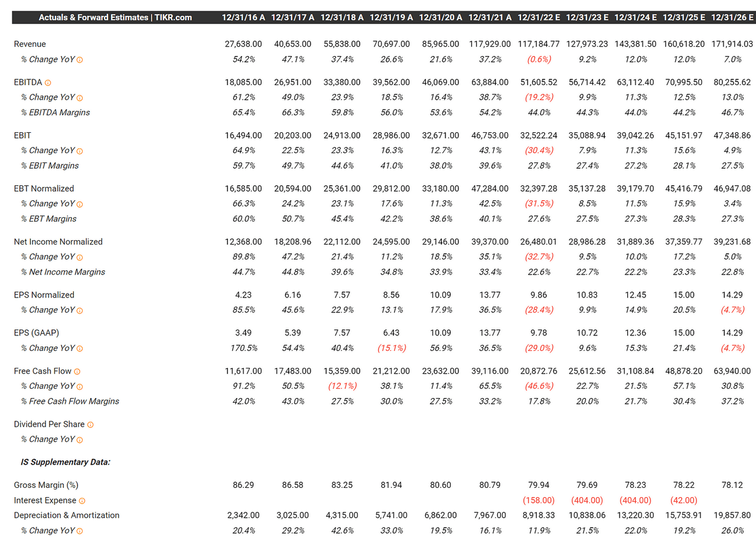Select the 12/31/19 A column header
The width and height of the screenshot is (756, 548).
392,17
